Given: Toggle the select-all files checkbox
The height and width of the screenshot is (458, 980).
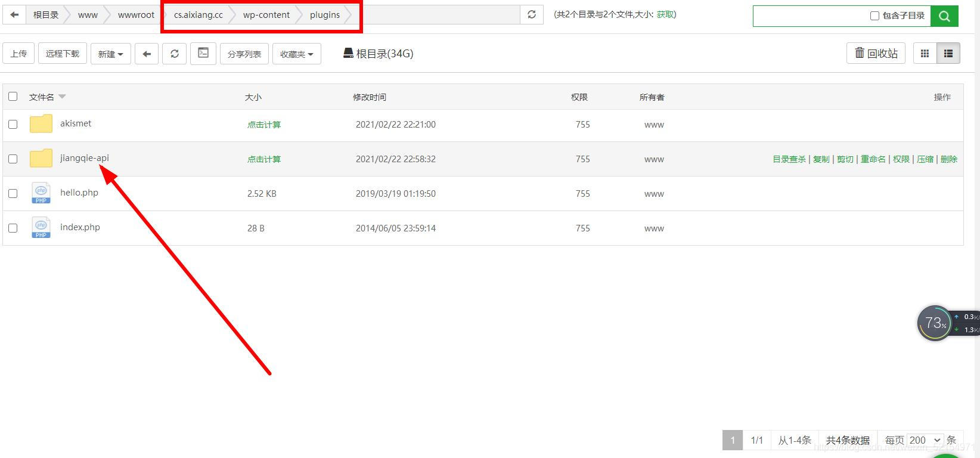Looking at the screenshot, I should (x=13, y=96).
